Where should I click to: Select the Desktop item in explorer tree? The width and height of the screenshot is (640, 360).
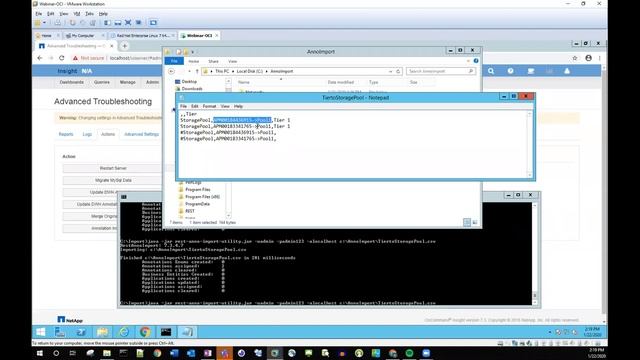(189, 82)
